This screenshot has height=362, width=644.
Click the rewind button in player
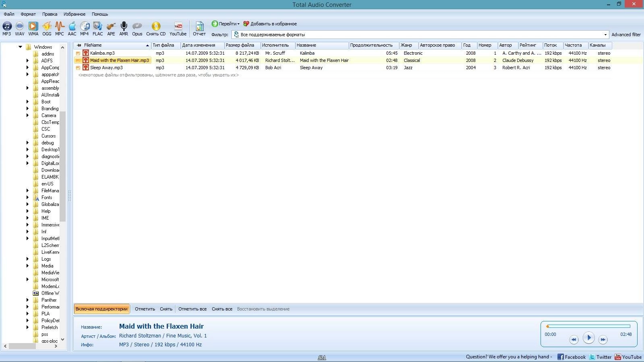574,339
